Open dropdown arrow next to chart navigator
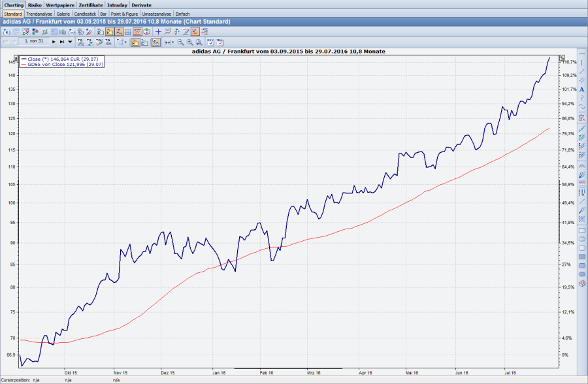Image resolution: width=588 pixels, height=384 pixels. [71, 42]
